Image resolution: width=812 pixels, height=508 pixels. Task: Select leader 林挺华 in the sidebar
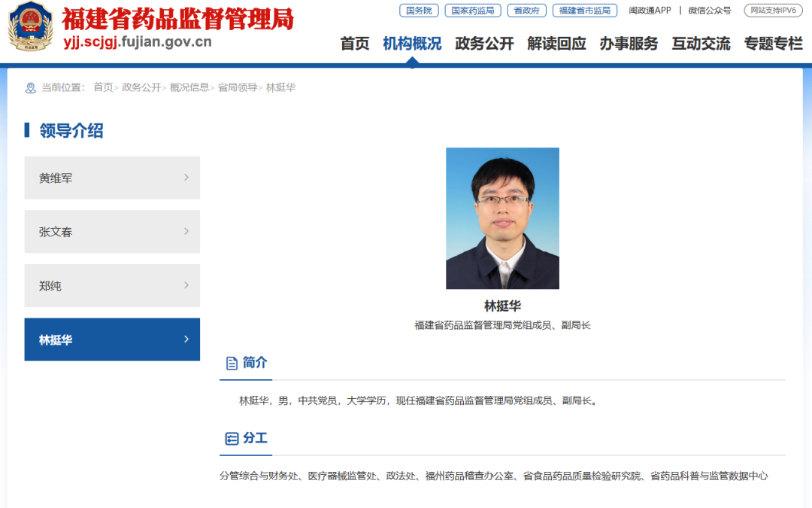point(112,339)
